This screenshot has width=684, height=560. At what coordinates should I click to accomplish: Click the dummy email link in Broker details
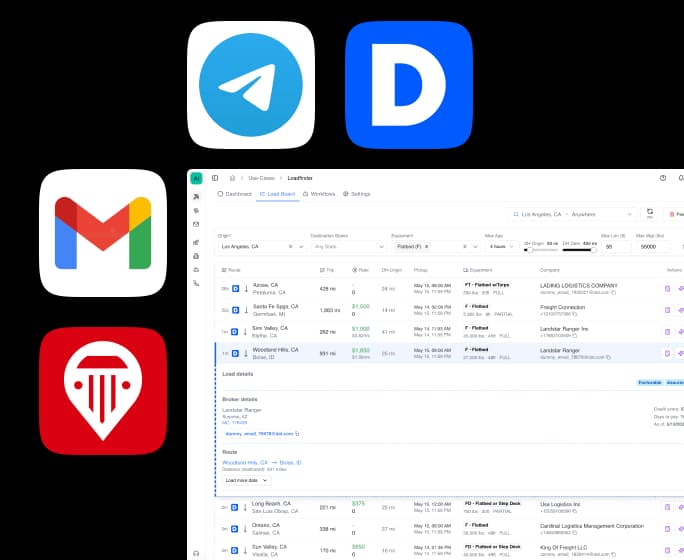tap(259, 434)
